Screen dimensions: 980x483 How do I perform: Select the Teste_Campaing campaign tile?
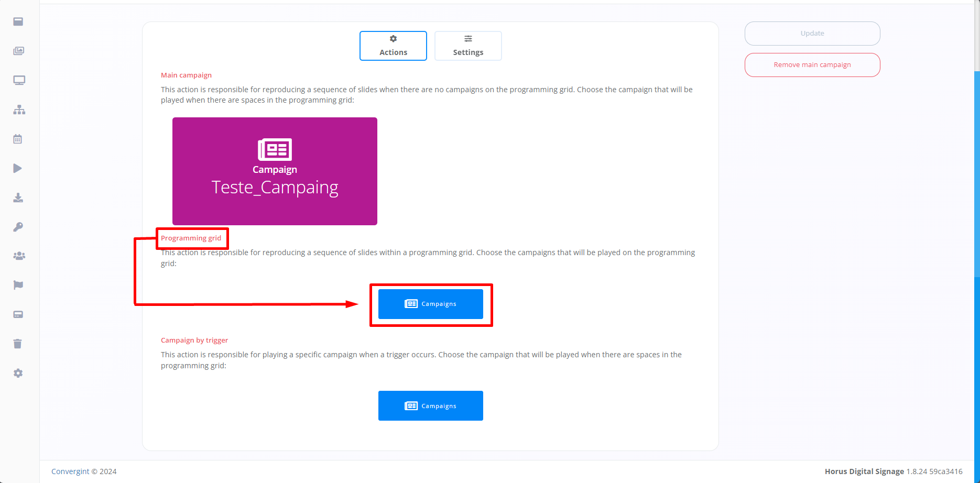[x=275, y=171]
